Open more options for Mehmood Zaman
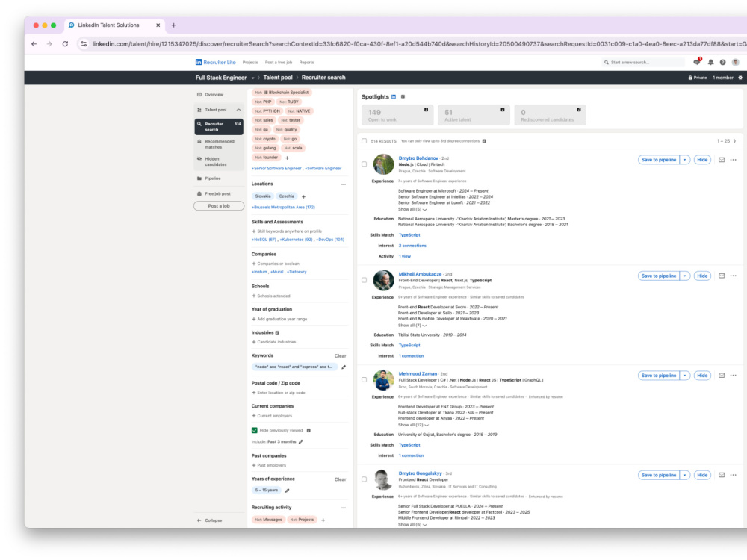The image size is (747, 560). (734, 376)
